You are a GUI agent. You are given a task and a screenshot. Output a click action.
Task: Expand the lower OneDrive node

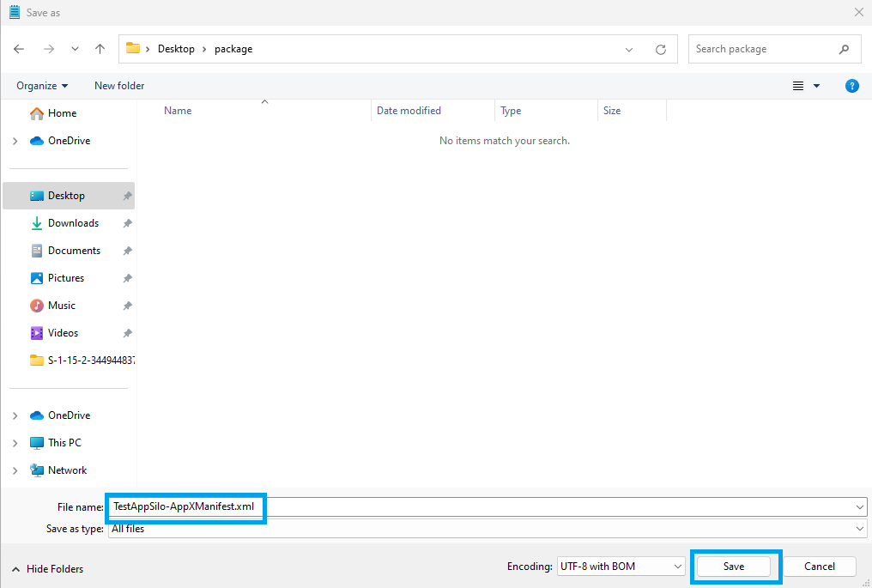(x=15, y=415)
